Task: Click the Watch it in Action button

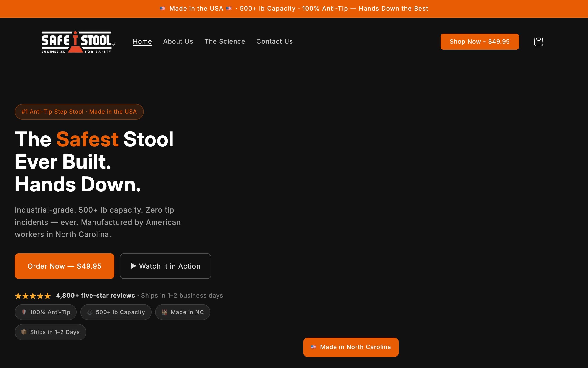Action: [165, 266]
